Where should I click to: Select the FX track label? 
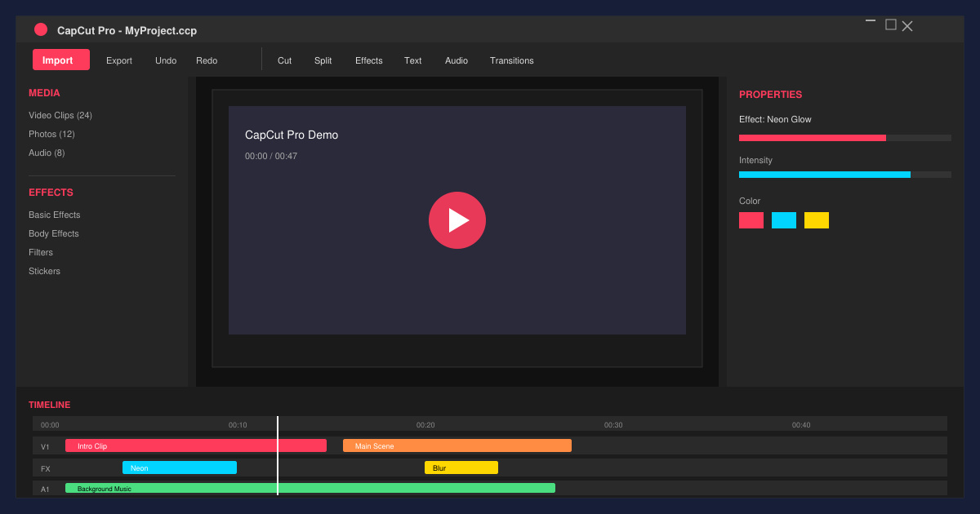click(46, 468)
